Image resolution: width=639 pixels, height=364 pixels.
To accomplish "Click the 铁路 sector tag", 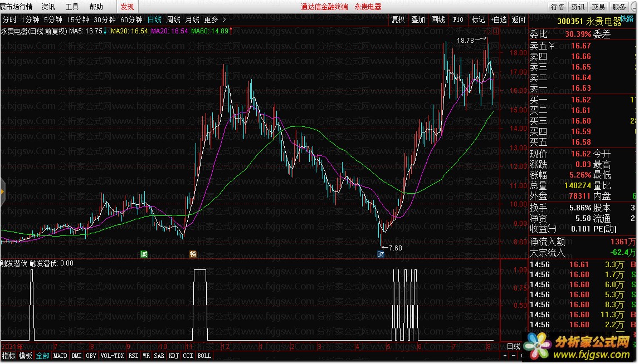I will [628, 18].
